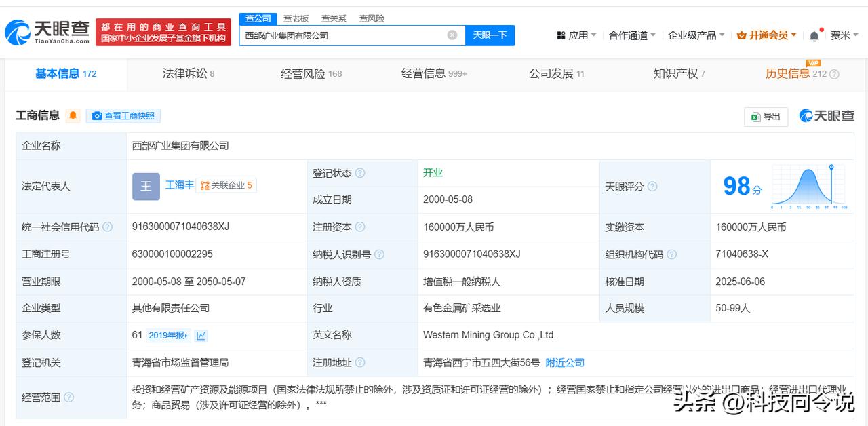Click the 王 avatar of legal representative
This screenshot has width=868, height=426.
click(146, 186)
